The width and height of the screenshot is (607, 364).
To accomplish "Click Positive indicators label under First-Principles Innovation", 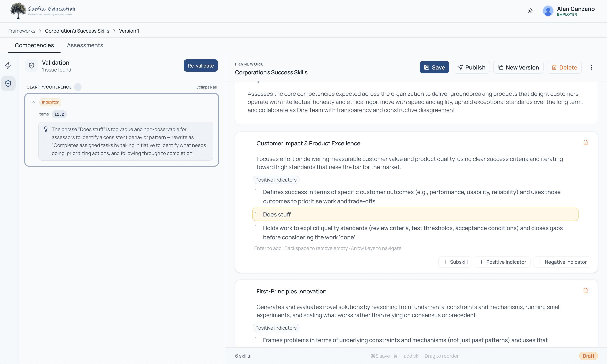I will [x=276, y=328].
